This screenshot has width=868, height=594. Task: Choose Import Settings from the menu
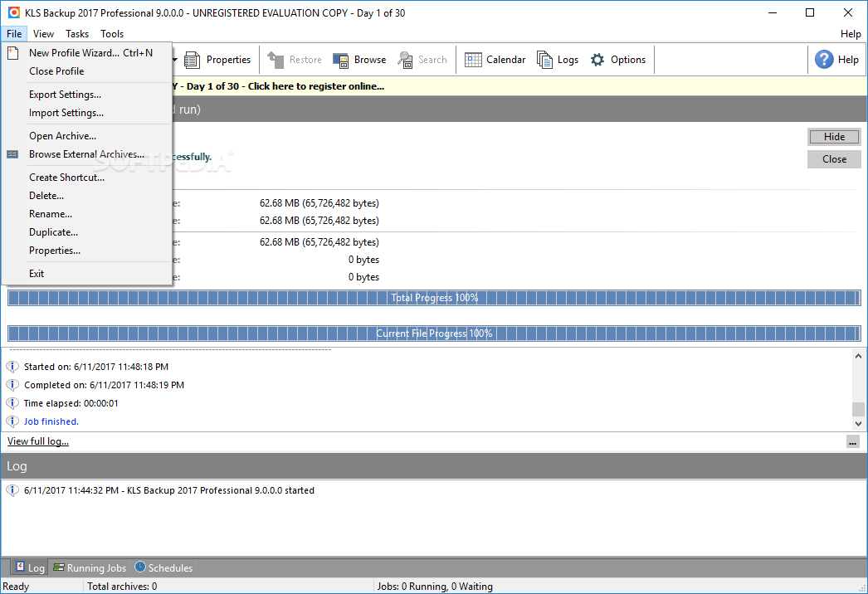click(x=87, y=113)
